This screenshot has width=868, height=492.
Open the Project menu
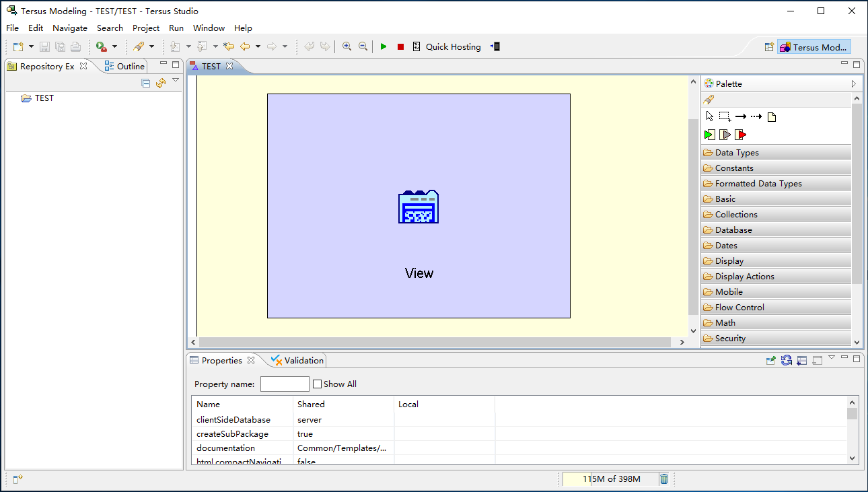(x=146, y=28)
